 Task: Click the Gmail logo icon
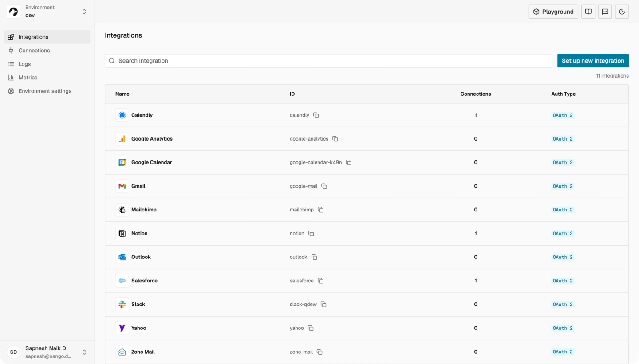click(x=122, y=186)
